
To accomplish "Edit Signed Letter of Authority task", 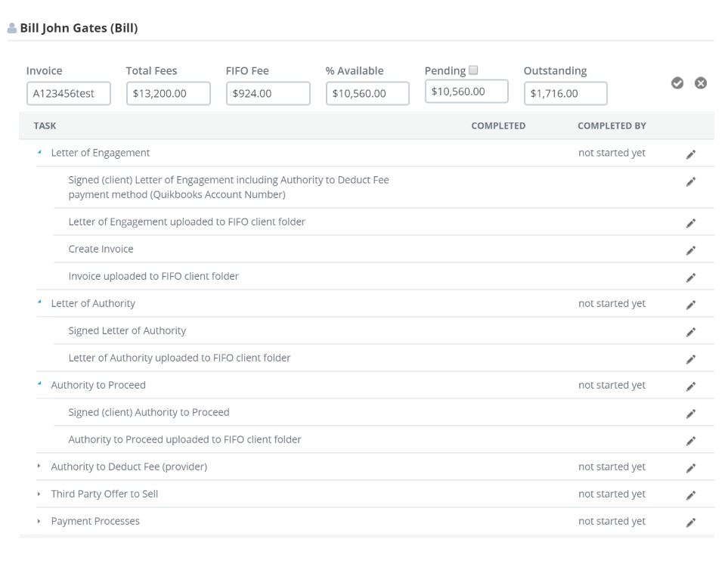I will 690,332.
